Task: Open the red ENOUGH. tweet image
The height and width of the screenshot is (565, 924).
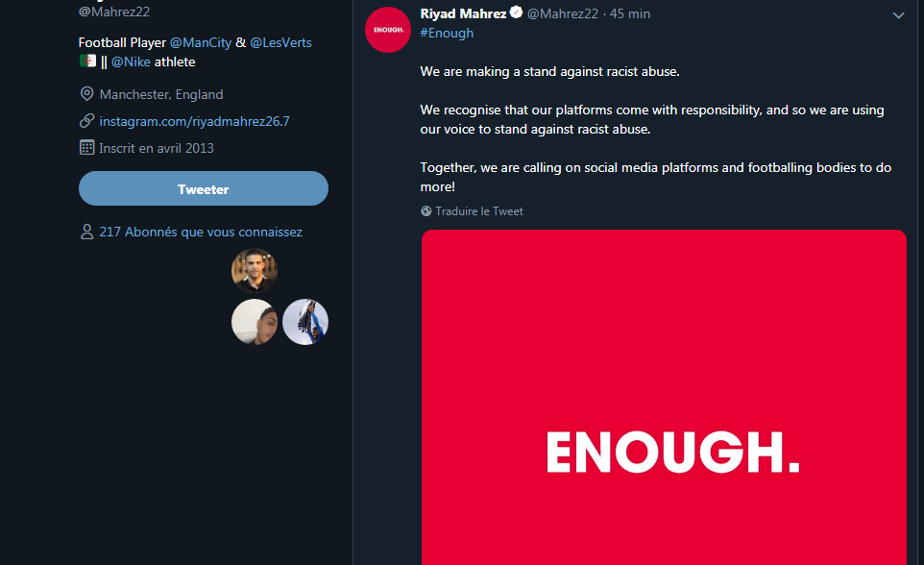Action: click(664, 397)
